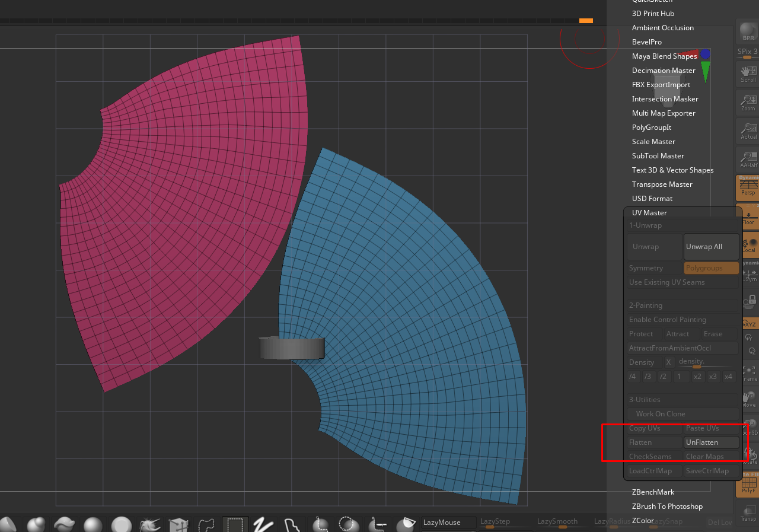Toggle the Polygroups option
Viewport: 759px width, 532px height.
coord(712,268)
